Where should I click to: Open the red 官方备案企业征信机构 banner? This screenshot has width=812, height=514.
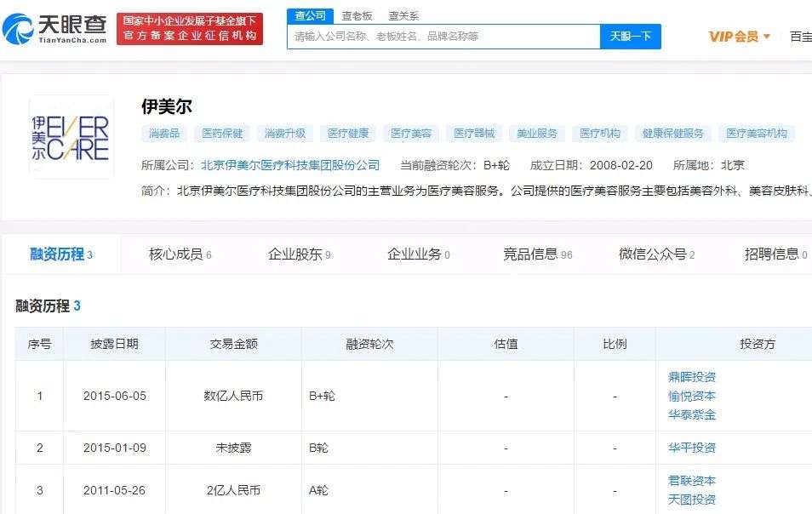(190, 28)
